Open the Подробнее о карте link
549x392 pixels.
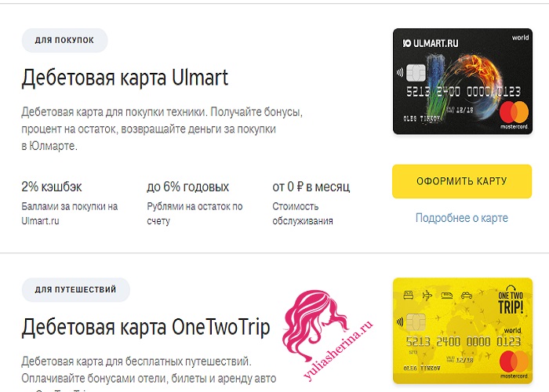tap(462, 218)
